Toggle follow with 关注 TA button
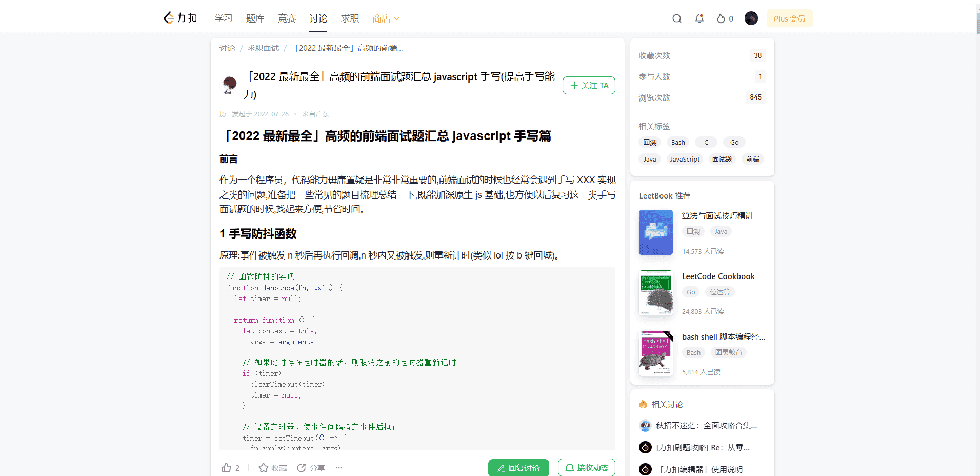Image resolution: width=980 pixels, height=476 pixels. (589, 85)
